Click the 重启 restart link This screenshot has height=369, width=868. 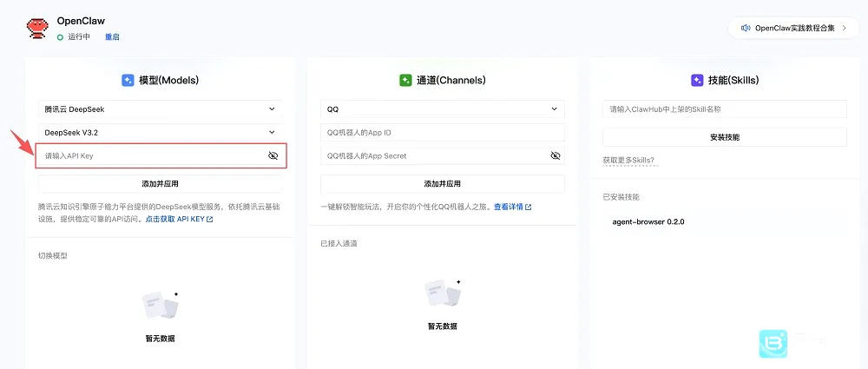pyautogui.click(x=112, y=37)
